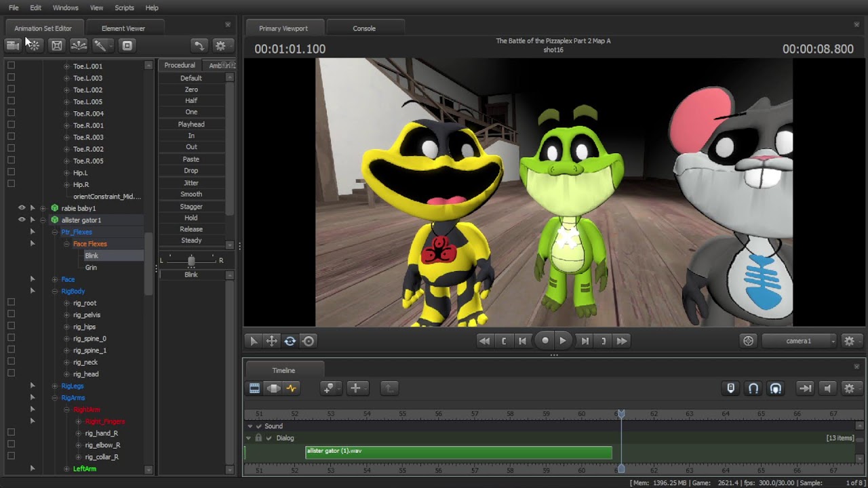868x488 pixels.
Task: Switch to the Console tab
Action: click(364, 28)
